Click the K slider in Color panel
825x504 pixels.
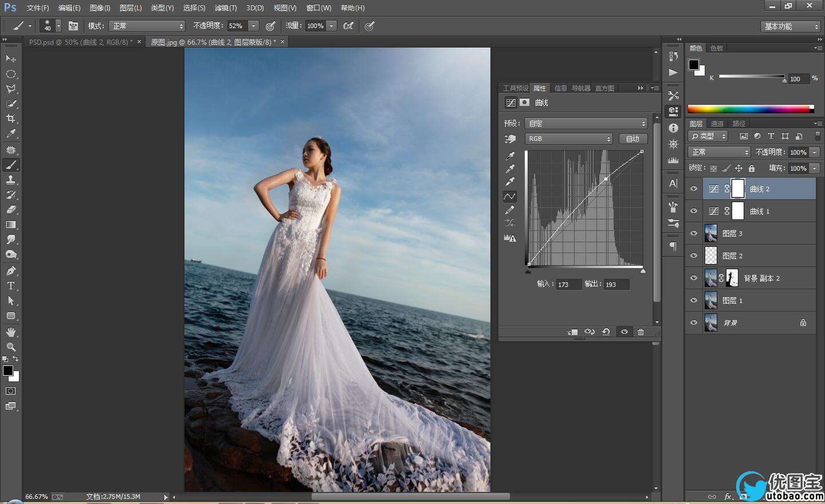(752, 77)
